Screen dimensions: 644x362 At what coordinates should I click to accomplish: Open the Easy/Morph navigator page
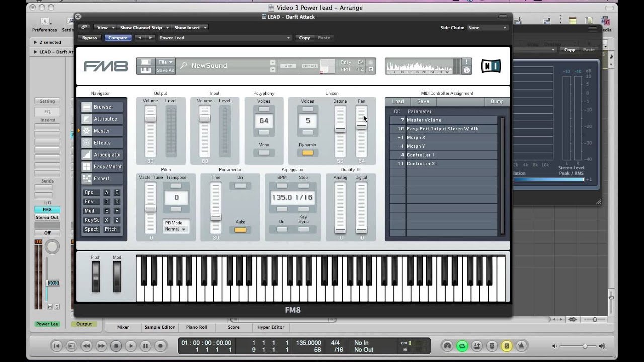click(x=102, y=167)
